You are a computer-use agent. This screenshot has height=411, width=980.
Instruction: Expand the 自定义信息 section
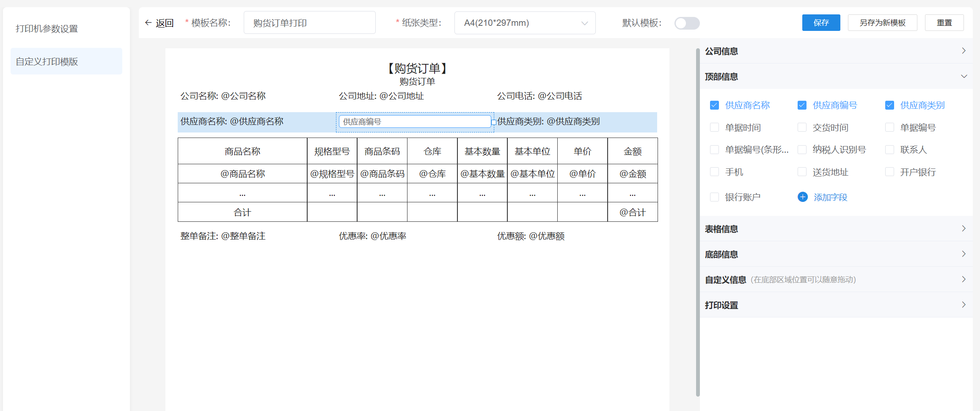tap(836, 279)
